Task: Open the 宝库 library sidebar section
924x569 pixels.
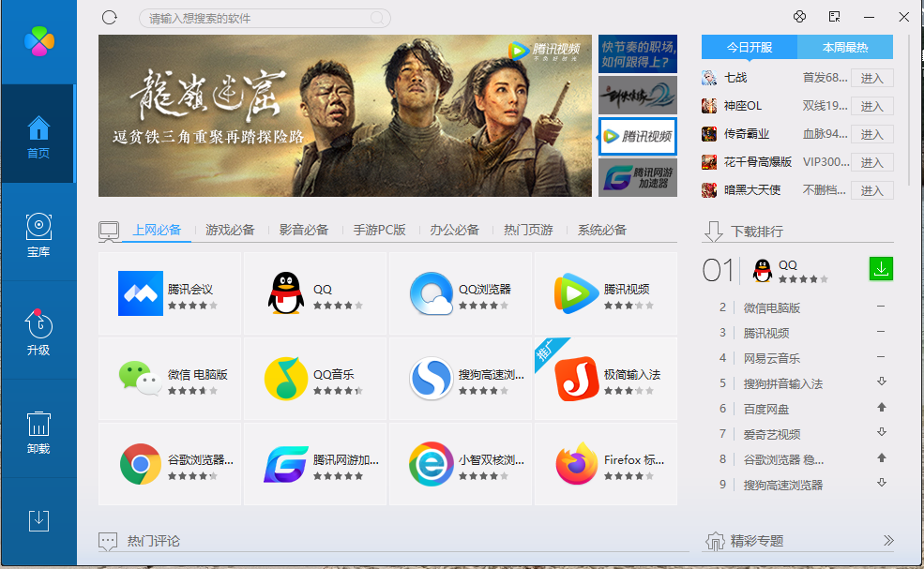Action: [x=38, y=233]
